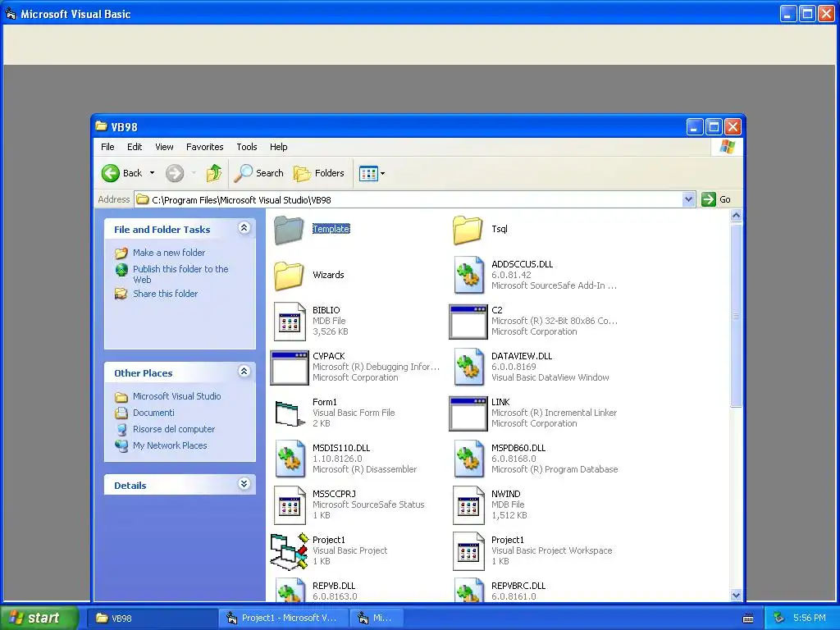
Task: Select the Project1 Visual Basic Project icon
Action: click(290, 551)
